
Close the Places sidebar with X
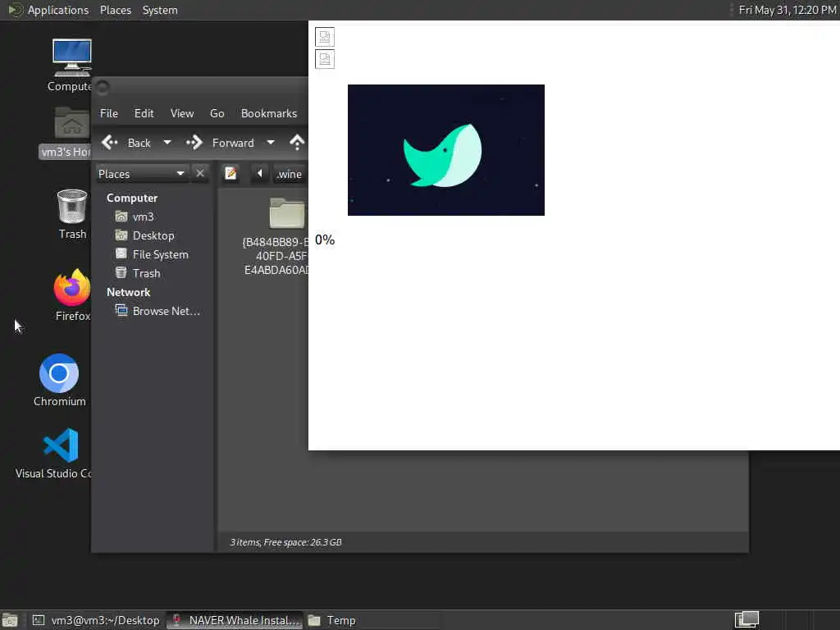tap(200, 174)
